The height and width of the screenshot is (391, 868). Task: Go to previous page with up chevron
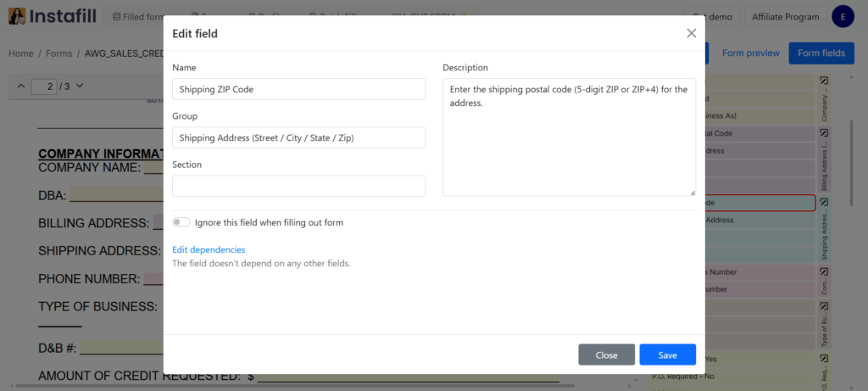click(21, 86)
